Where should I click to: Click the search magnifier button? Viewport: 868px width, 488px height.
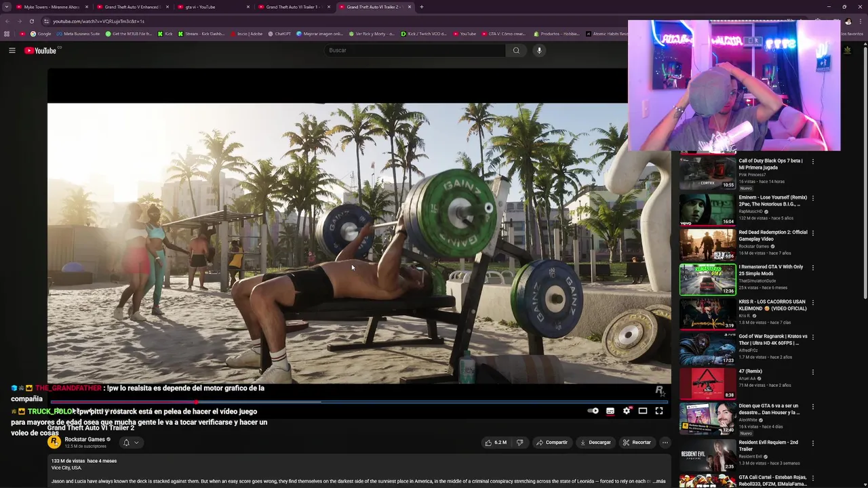[516, 50]
